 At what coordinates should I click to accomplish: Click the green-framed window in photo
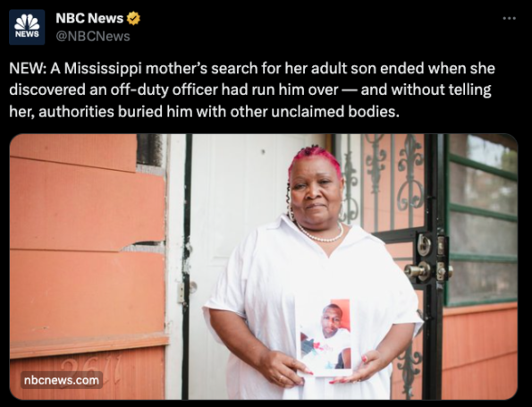[481, 220]
